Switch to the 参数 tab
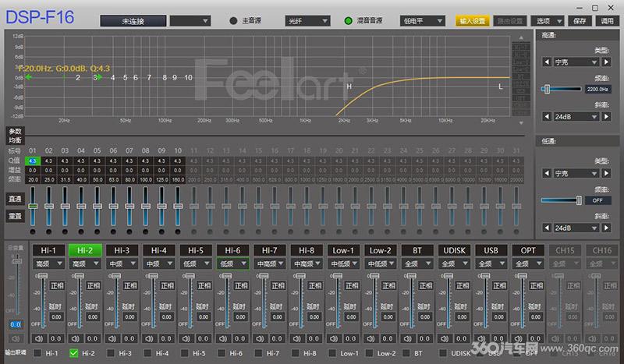The width and height of the screenshot is (624, 364). [15, 131]
